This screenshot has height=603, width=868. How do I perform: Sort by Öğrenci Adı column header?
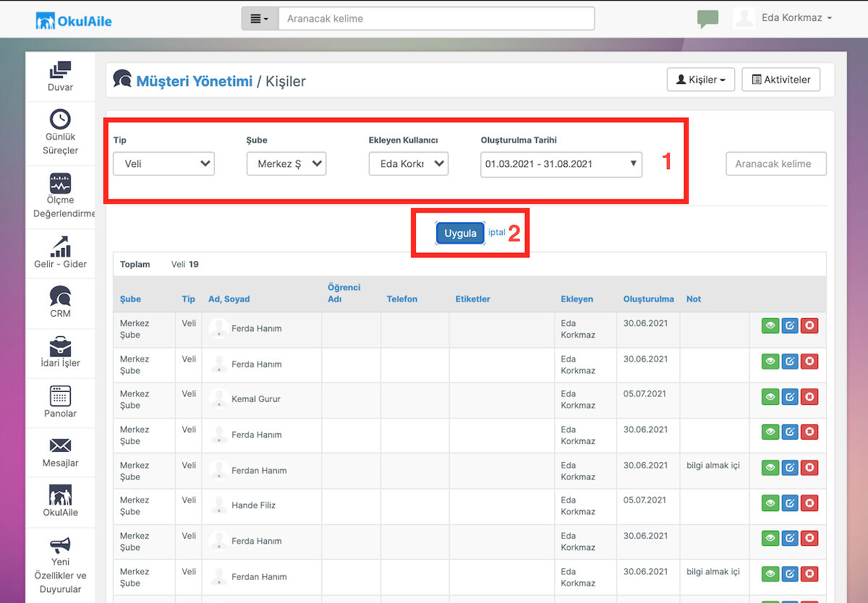coord(344,293)
